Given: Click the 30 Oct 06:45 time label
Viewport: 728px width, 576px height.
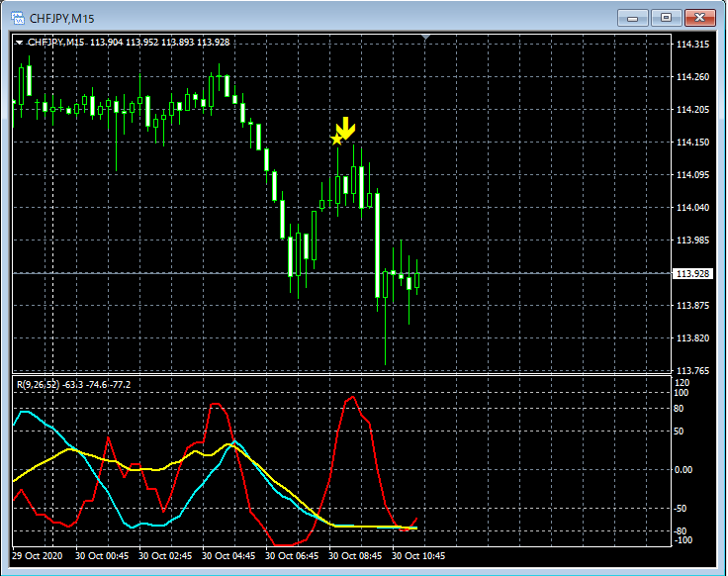Looking at the screenshot, I should (x=292, y=555).
